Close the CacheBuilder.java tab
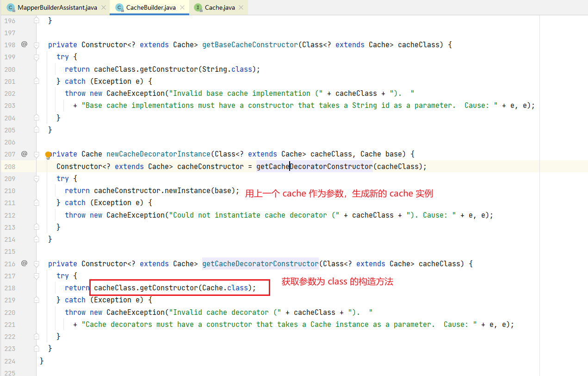 pos(182,8)
